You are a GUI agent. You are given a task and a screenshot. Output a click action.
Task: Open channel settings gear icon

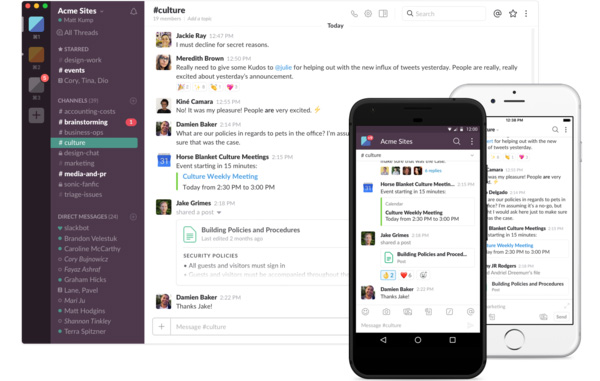tap(368, 14)
